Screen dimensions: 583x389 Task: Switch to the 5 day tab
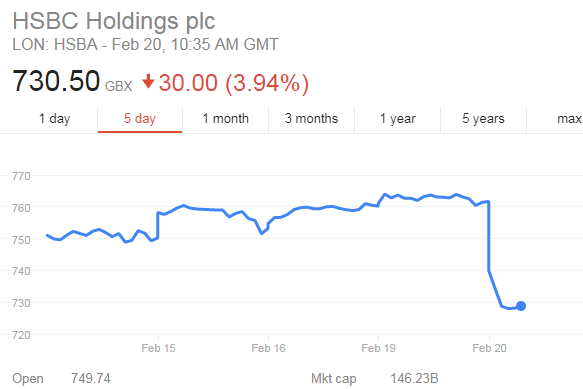140,119
